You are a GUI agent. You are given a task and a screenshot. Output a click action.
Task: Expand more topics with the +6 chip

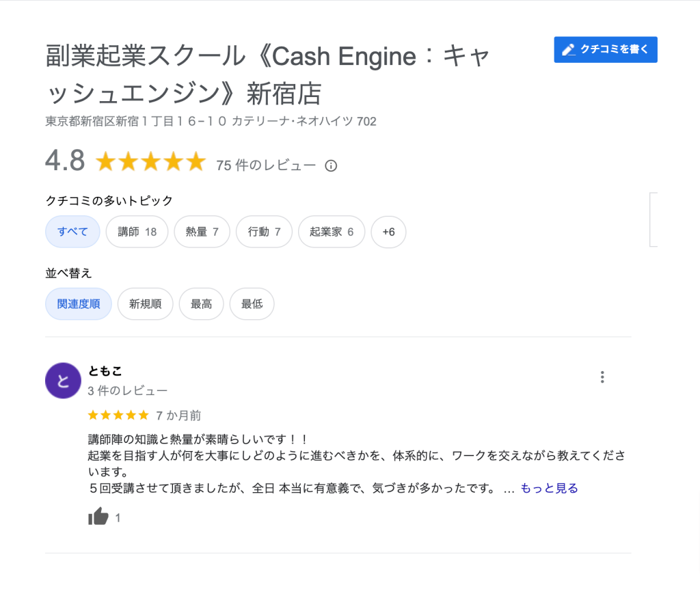tap(388, 232)
